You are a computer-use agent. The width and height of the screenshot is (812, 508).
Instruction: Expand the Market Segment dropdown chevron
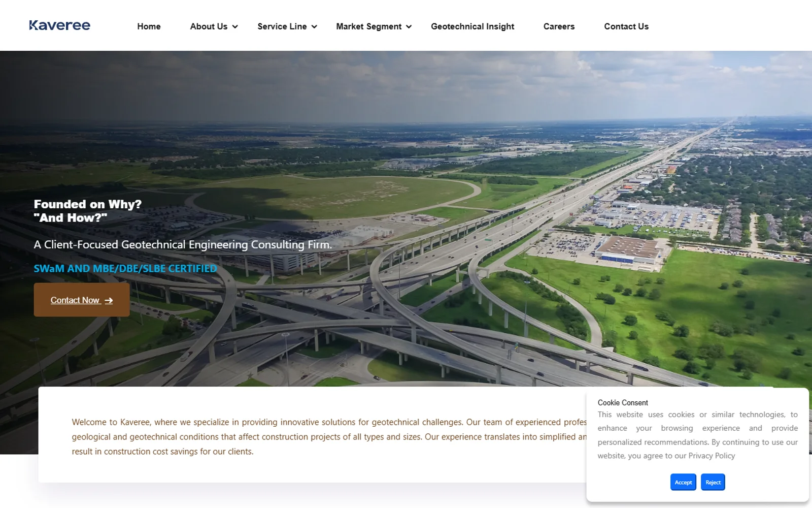[x=409, y=27]
